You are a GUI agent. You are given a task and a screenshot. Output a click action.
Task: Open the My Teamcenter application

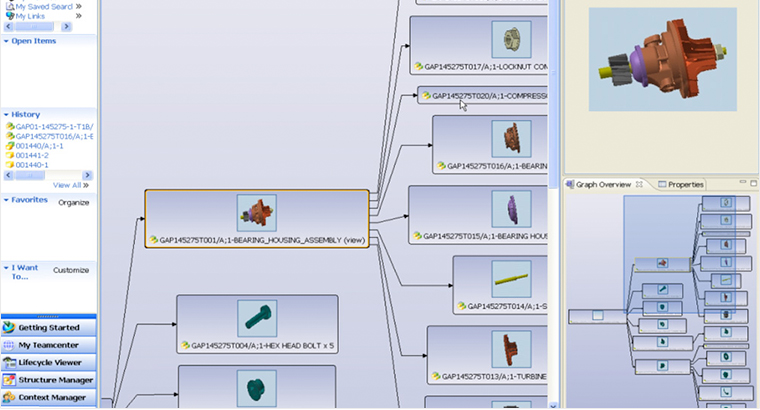(x=48, y=345)
